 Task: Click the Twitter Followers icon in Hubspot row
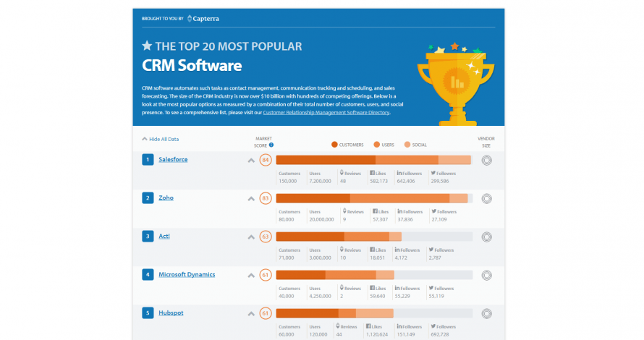click(433, 326)
